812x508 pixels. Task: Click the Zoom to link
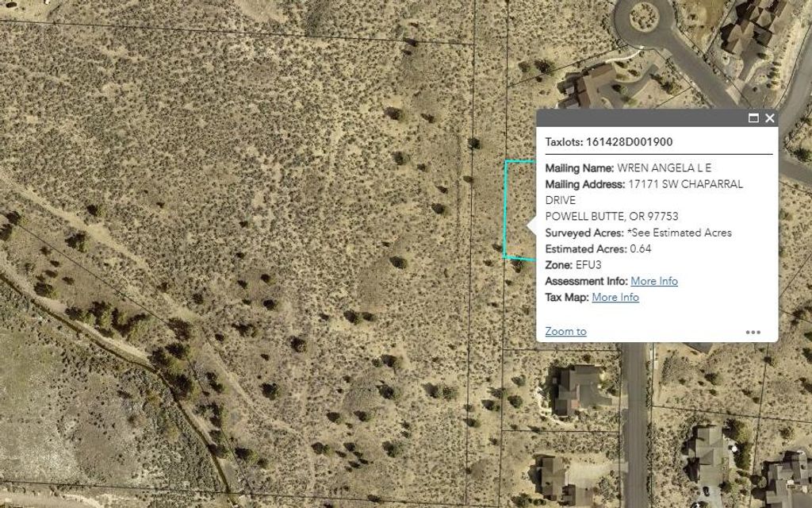565,331
